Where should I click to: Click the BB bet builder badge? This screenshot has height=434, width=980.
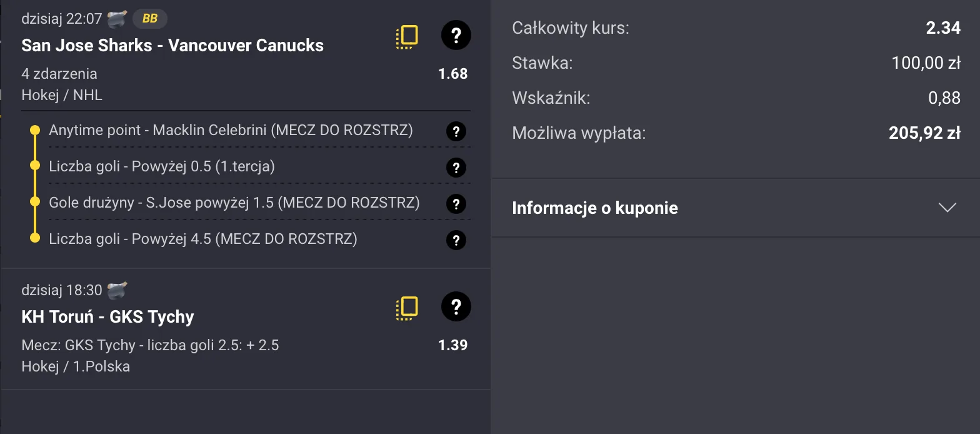click(150, 19)
